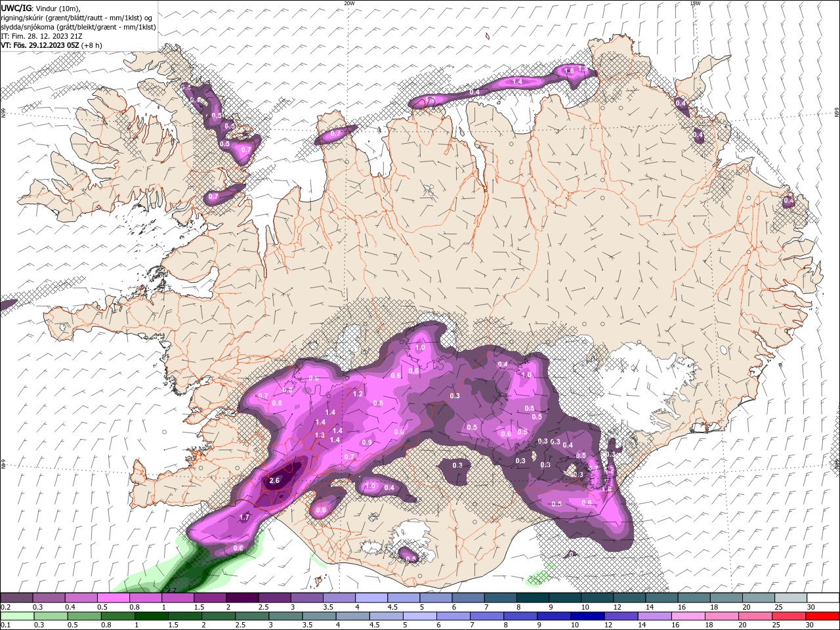Click the 20W longitude label

[x=349, y=3]
